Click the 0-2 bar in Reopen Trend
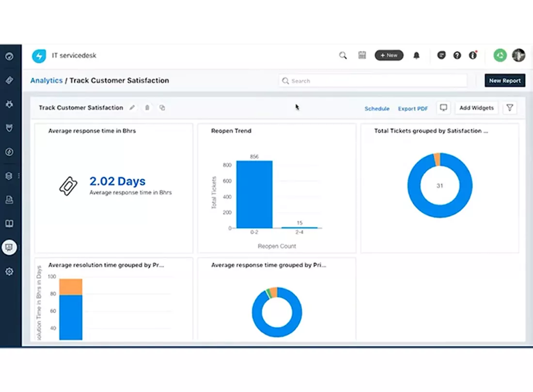Viewport: 533px width, 392px height. tap(254, 195)
